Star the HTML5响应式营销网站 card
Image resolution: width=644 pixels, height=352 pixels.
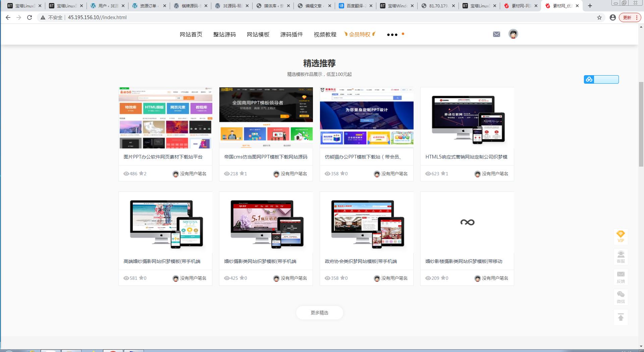click(x=443, y=174)
